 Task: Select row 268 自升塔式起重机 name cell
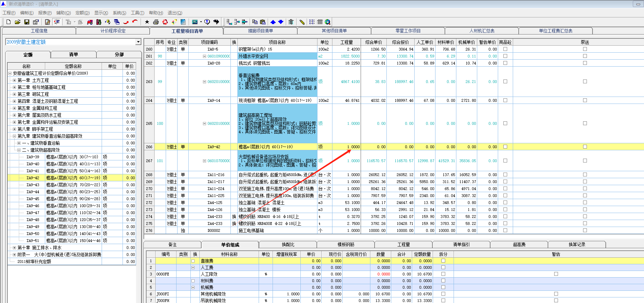[277, 175]
